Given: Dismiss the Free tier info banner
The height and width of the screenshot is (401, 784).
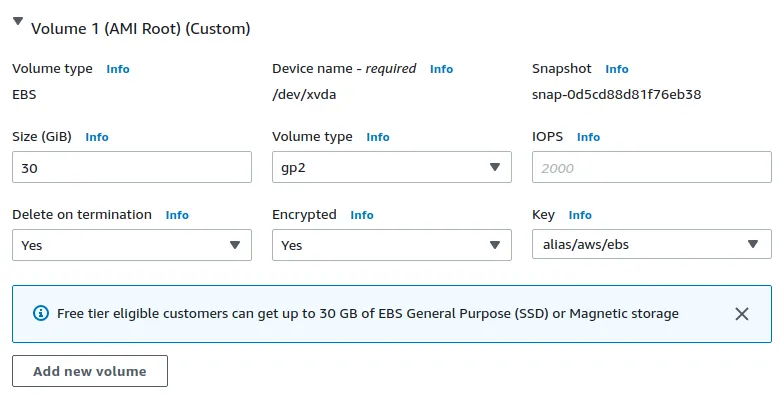Looking at the screenshot, I should pyautogui.click(x=742, y=314).
